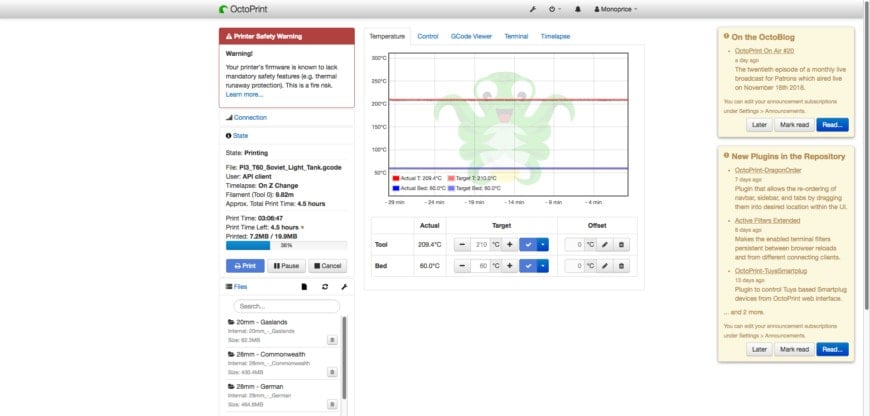Delete the 28mm - Commonwealth folder
The width and height of the screenshot is (870, 416).
(332, 372)
